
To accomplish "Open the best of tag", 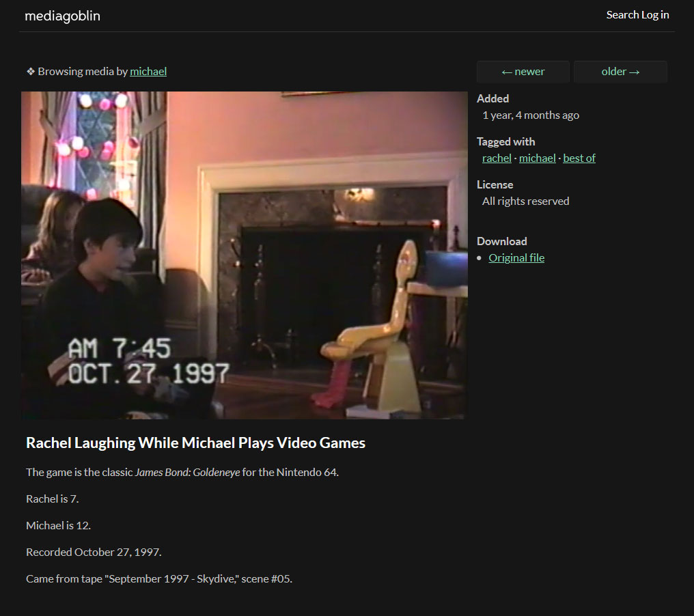I will [x=579, y=158].
